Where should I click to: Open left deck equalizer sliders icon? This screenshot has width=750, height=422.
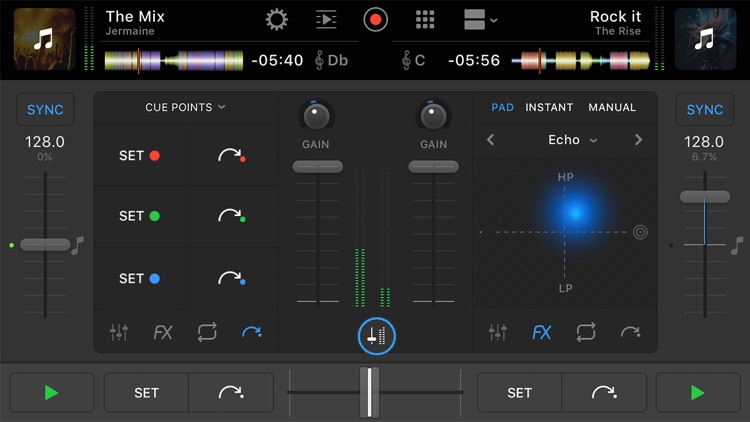119,332
